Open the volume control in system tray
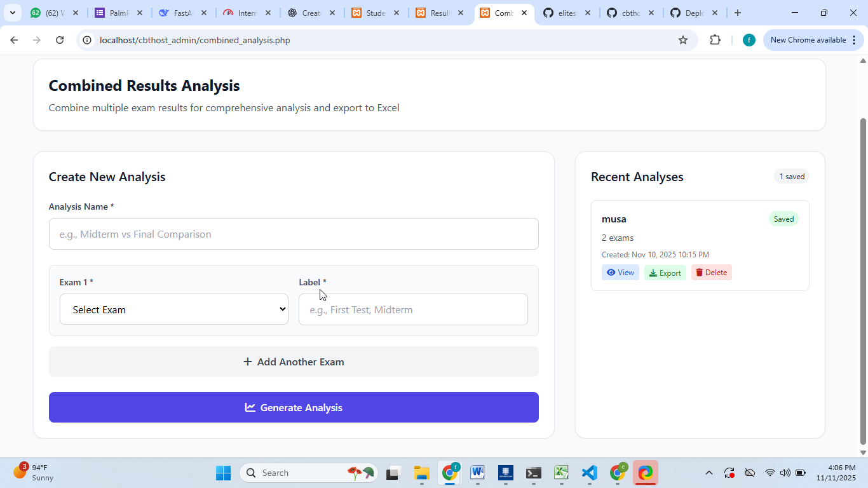Viewport: 868px width, 488px height. (785, 473)
